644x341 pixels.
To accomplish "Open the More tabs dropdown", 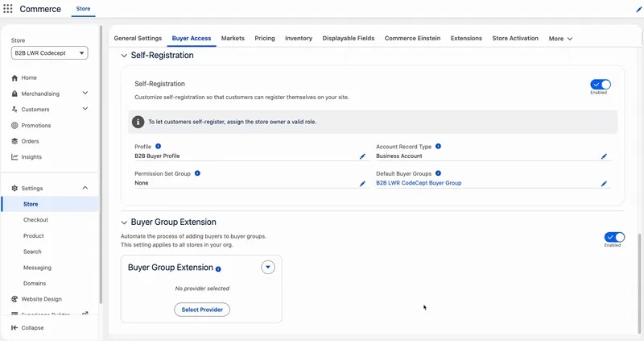I will coord(560,39).
